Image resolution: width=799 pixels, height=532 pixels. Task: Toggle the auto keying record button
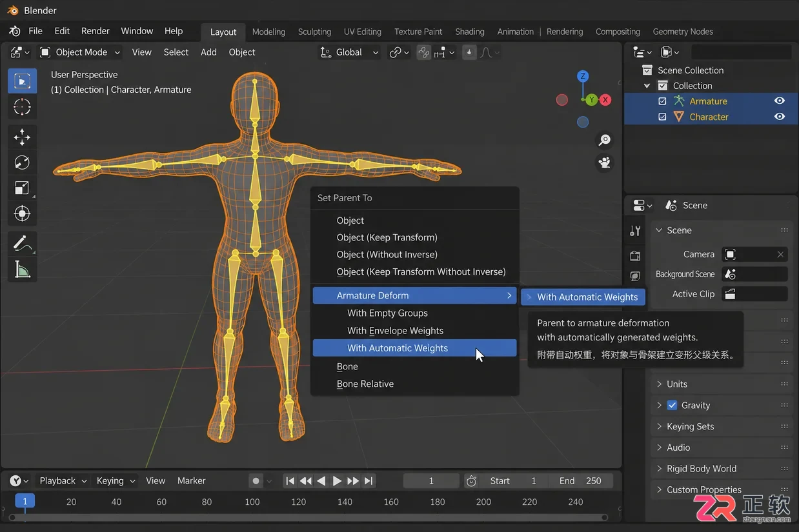click(256, 481)
